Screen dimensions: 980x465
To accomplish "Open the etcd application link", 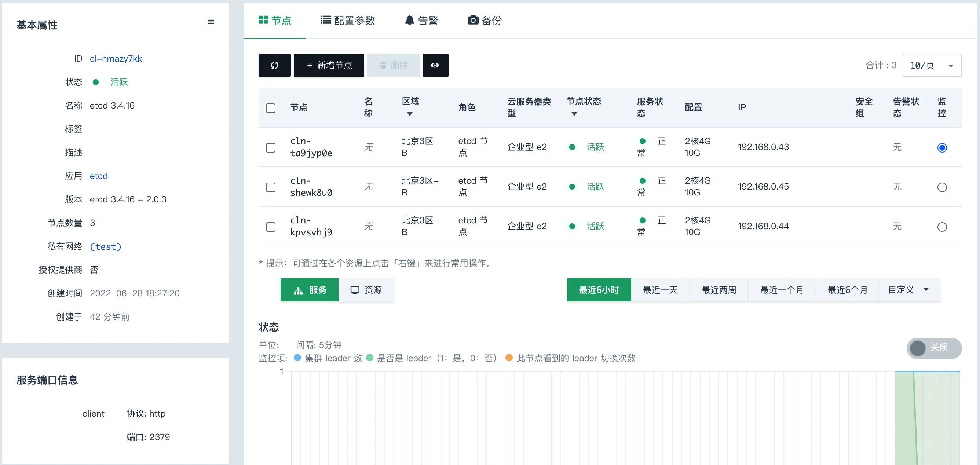I will click(99, 176).
